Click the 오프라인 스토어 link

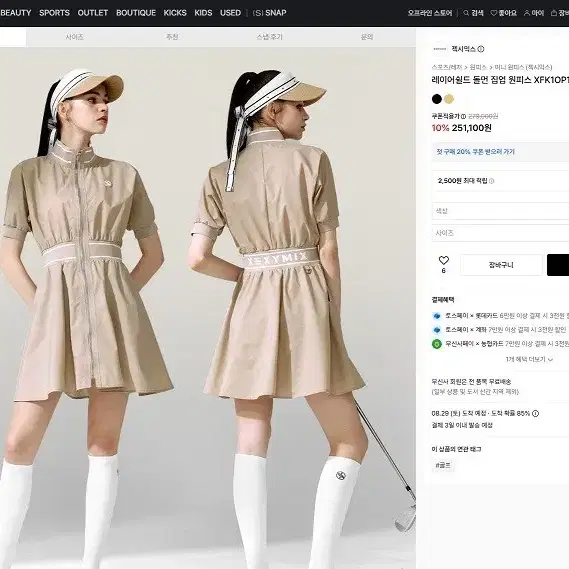coord(430,13)
